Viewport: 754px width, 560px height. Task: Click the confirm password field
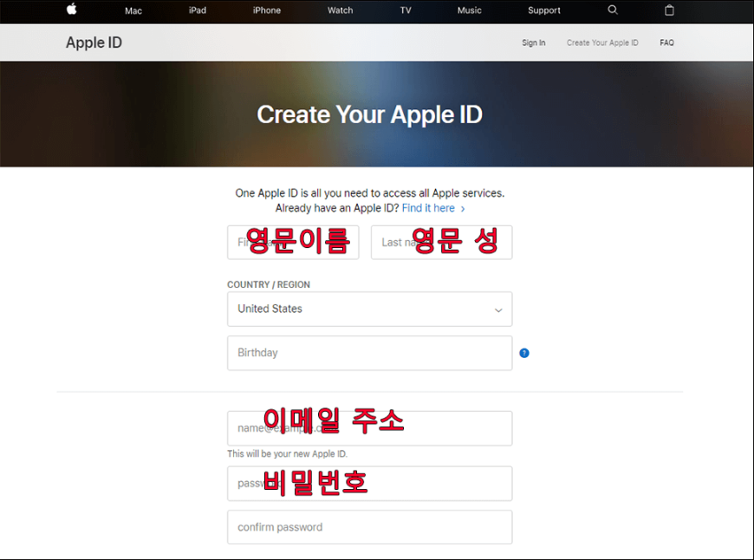point(370,527)
